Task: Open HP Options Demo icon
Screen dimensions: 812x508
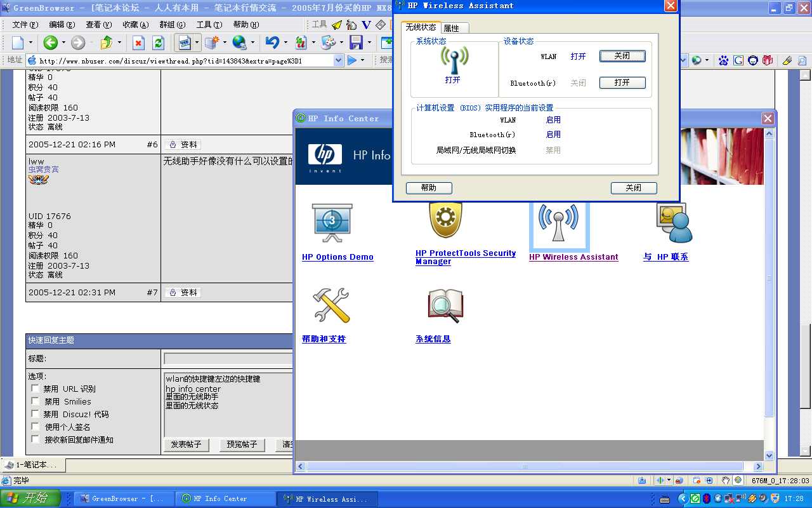Action: (x=332, y=224)
